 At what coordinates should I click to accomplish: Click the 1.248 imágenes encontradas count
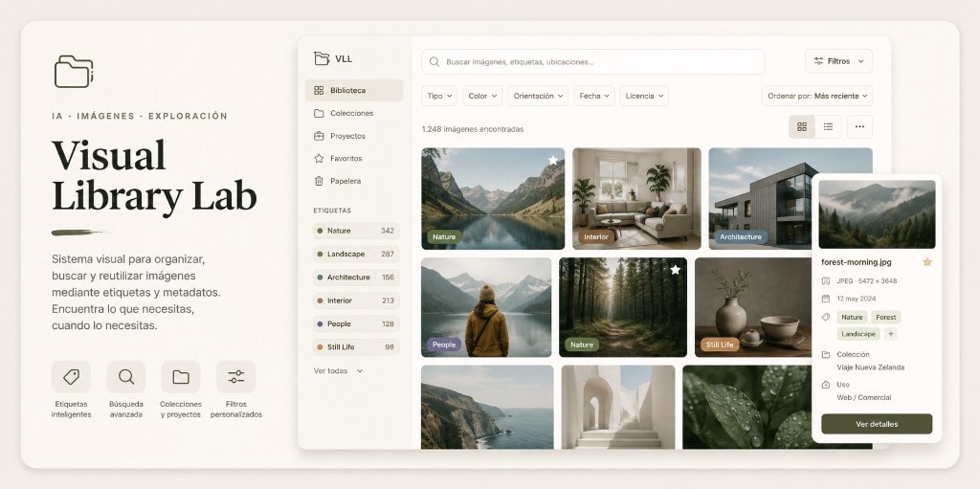click(473, 129)
